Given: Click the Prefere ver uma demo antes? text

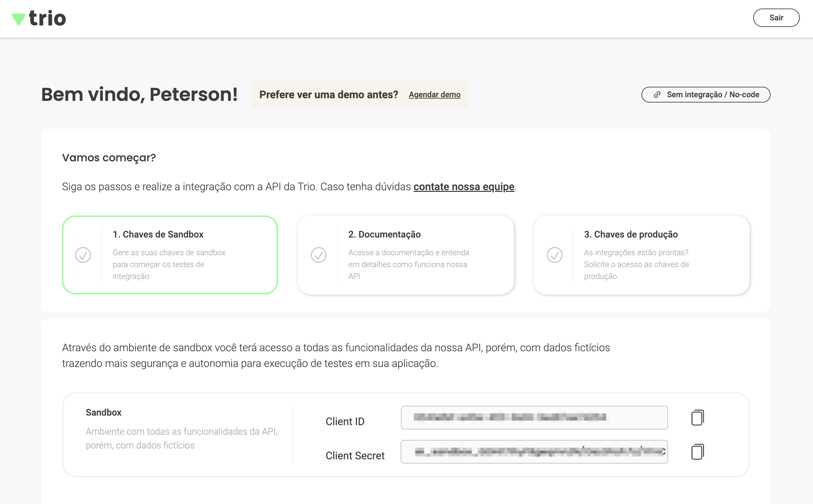Looking at the screenshot, I should (329, 95).
